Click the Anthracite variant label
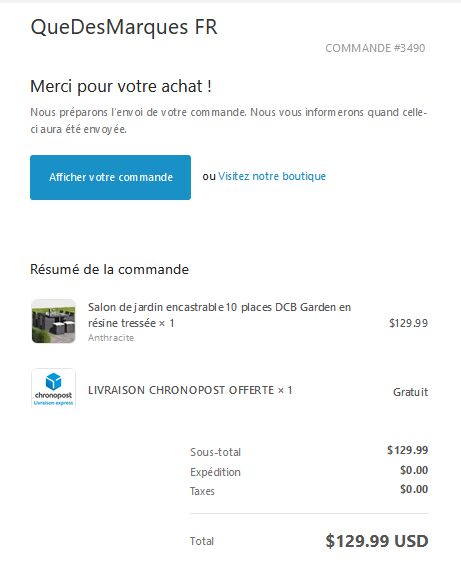This screenshot has width=461, height=582. coord(111,338)
